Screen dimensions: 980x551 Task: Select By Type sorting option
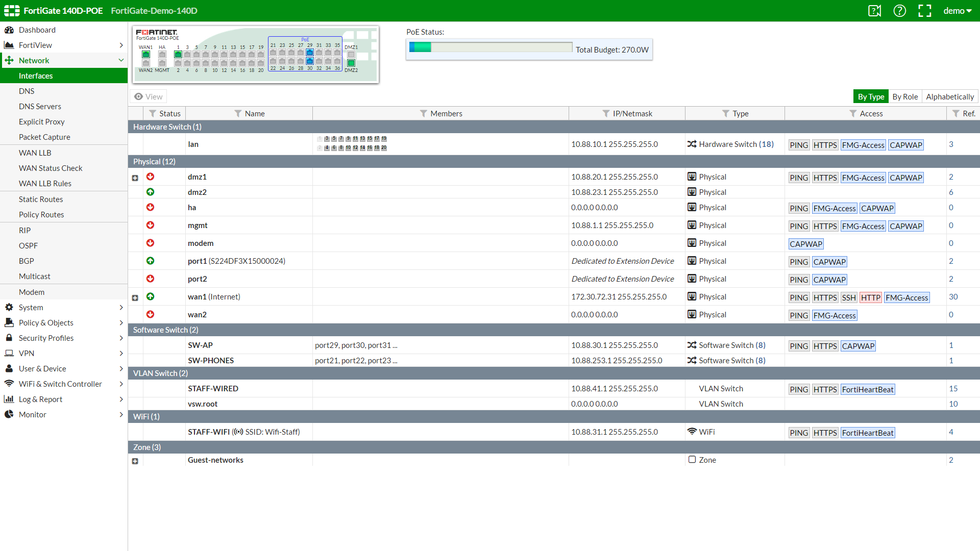click(x=870, y=96)
